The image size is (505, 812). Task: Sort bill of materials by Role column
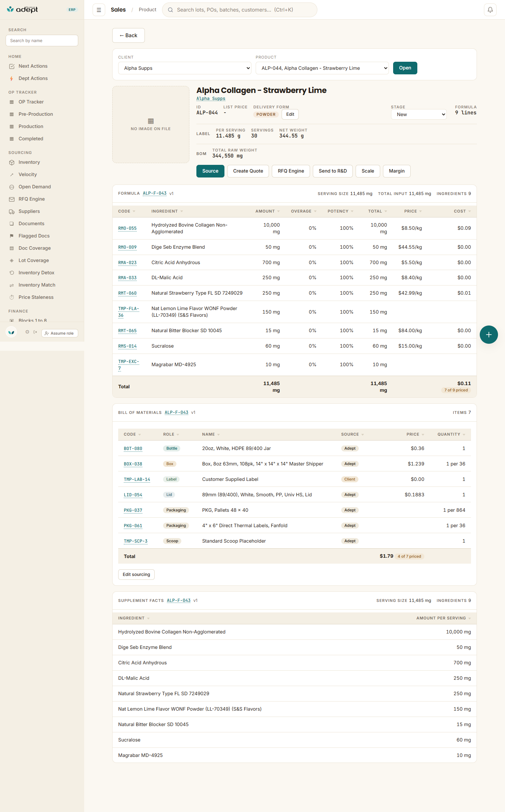tap(171, 434)
